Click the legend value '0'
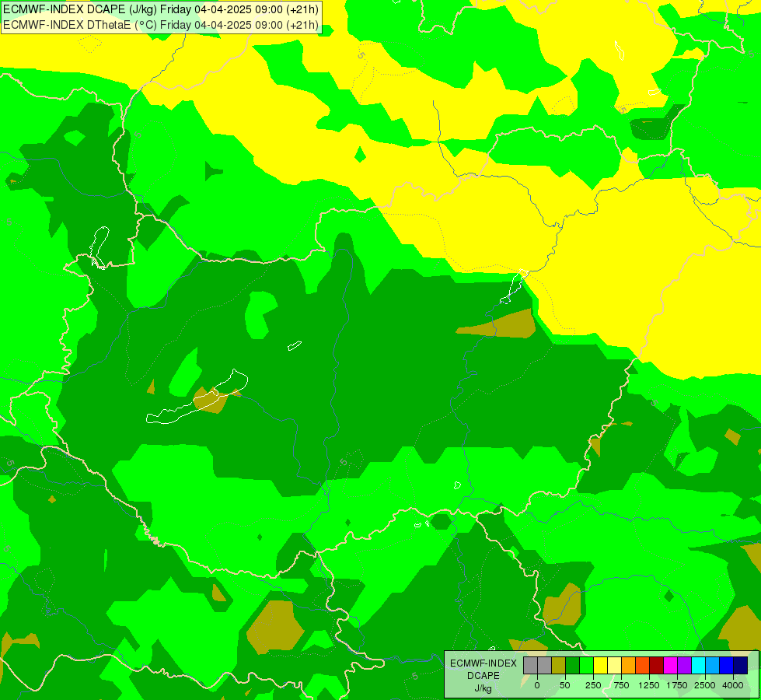This screenshot has width=761, height=700. [537, 685]
